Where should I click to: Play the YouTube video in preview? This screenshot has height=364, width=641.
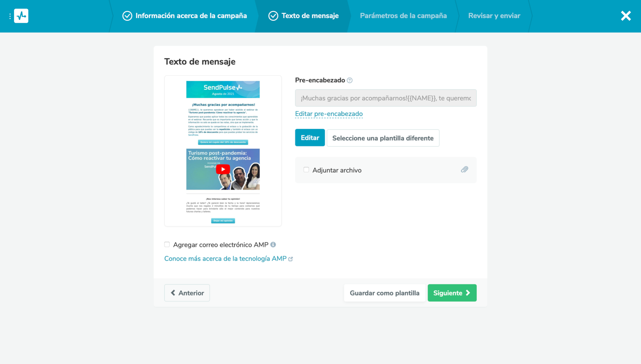pyautogui.click(x=223, y=169)
